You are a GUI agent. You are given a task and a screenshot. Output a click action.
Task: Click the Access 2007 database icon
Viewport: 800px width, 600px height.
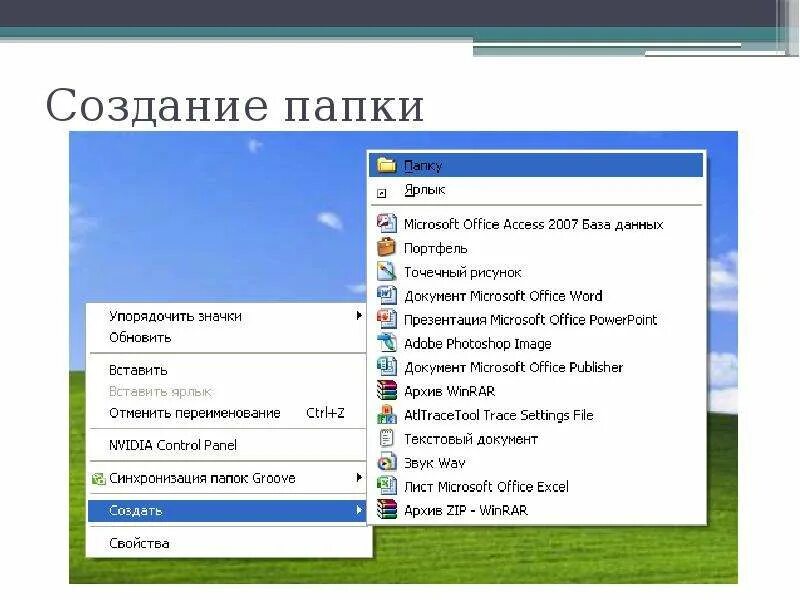[386, 223]
